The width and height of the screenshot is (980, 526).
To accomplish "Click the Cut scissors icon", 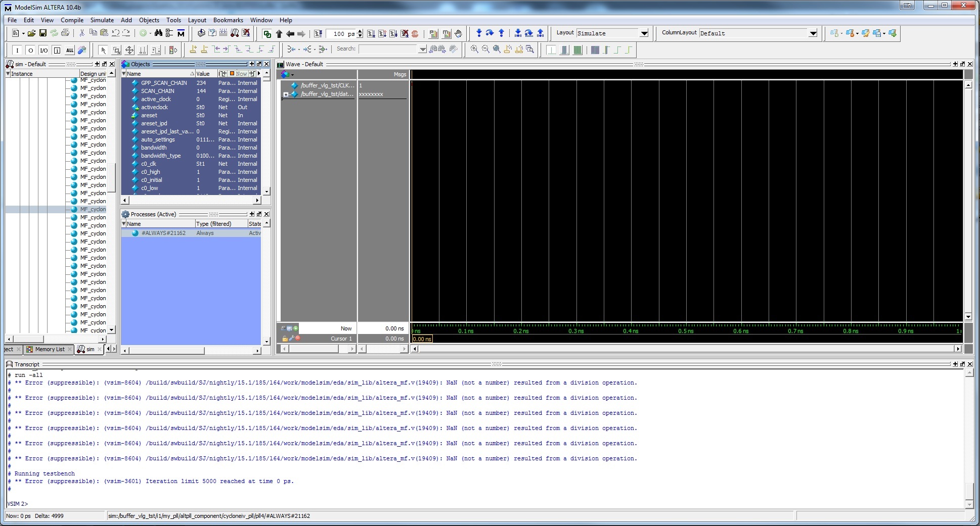I will (82, 33).
